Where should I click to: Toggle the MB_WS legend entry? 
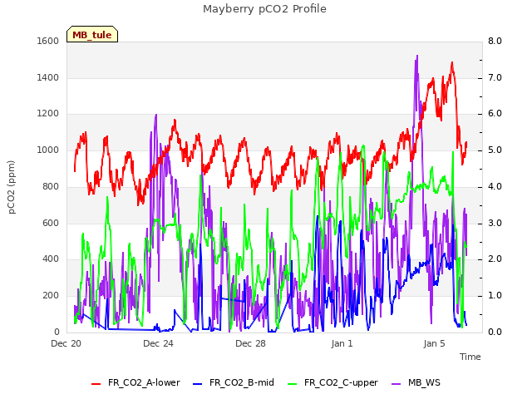point(416,382)
